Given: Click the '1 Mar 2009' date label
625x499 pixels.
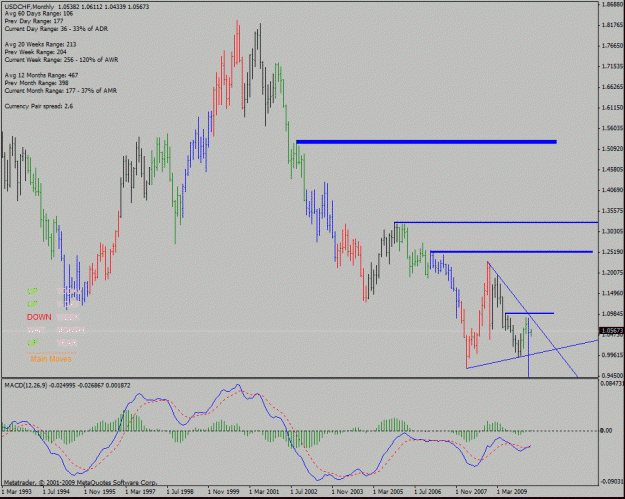Looking at the screenshot, I should [513, 491].
